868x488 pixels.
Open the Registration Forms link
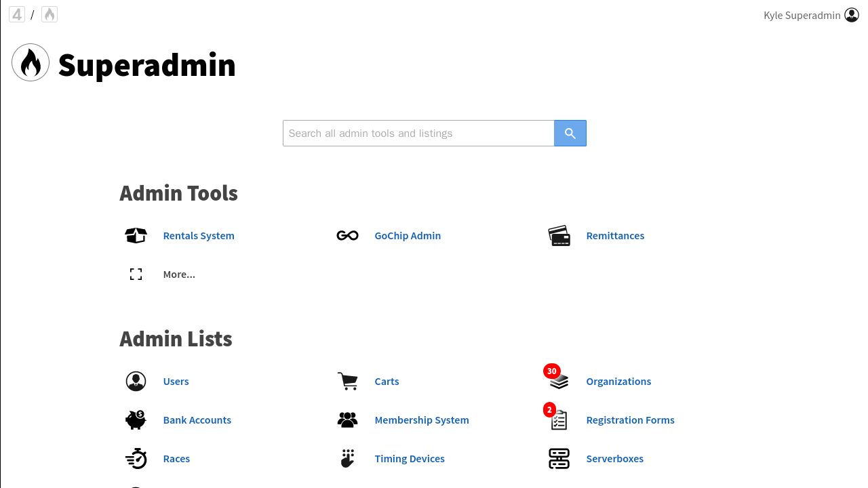pyautogui.click(x=630, y=420)
